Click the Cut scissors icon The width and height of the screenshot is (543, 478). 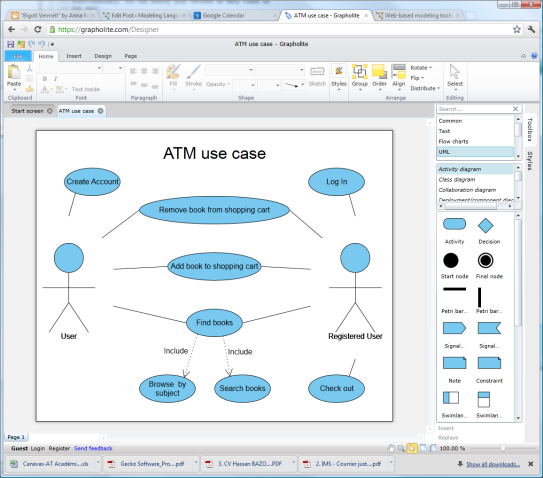[x=30, y=68]
